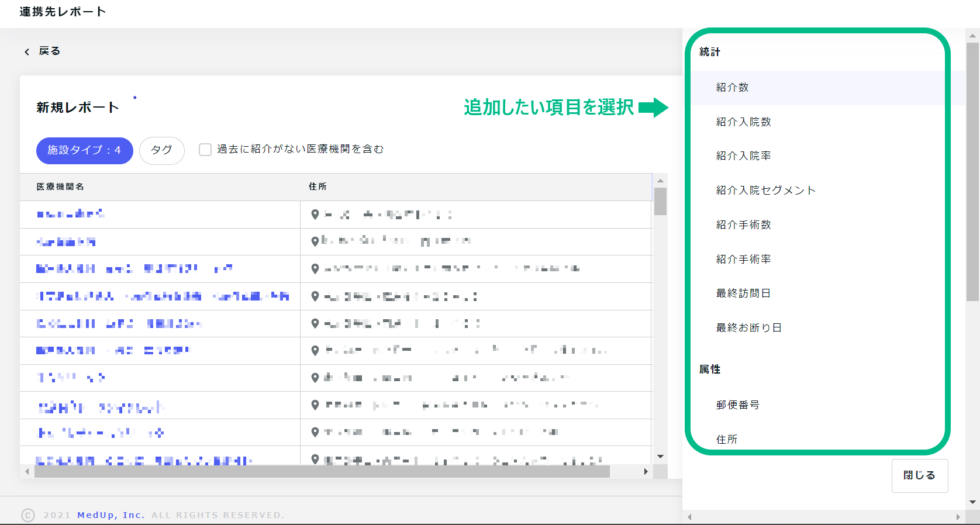Go back via 戻る link
Screen dimensions: 980x525
[49, 51]
